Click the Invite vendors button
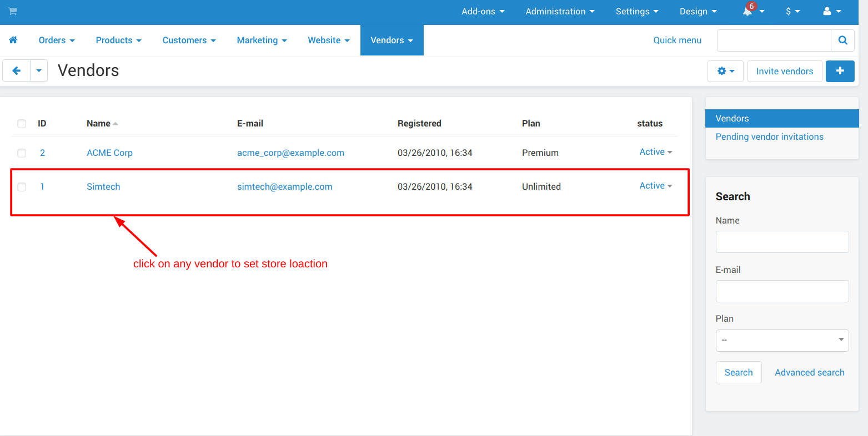 [785, 71]
